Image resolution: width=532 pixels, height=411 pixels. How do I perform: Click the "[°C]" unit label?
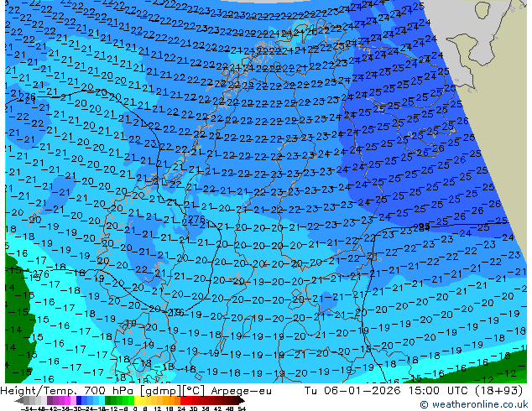tap(194, 391)
